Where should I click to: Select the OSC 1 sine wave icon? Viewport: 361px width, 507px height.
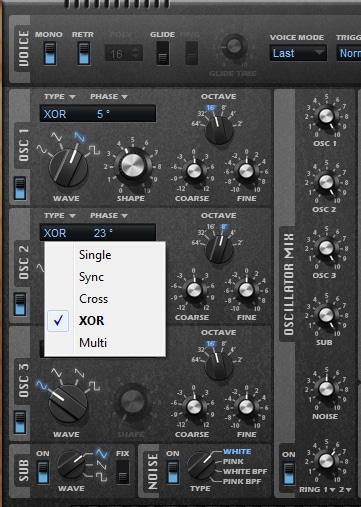tap(42, 150)
